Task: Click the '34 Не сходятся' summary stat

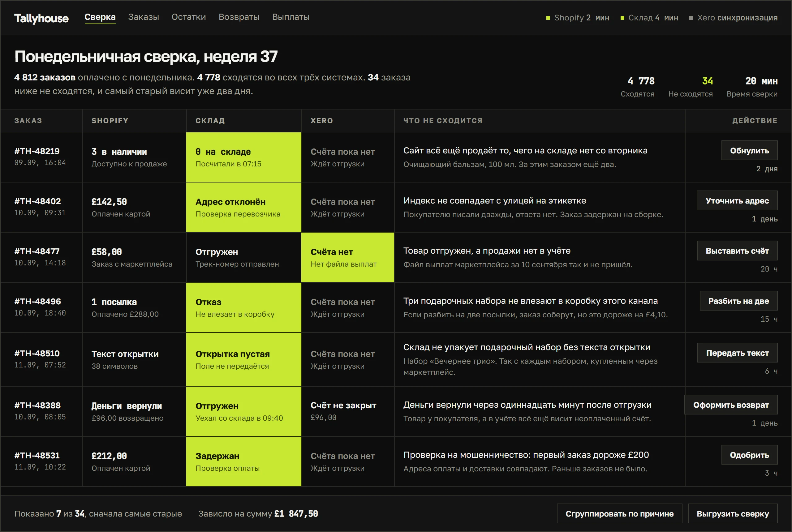Action: (691, 87)
